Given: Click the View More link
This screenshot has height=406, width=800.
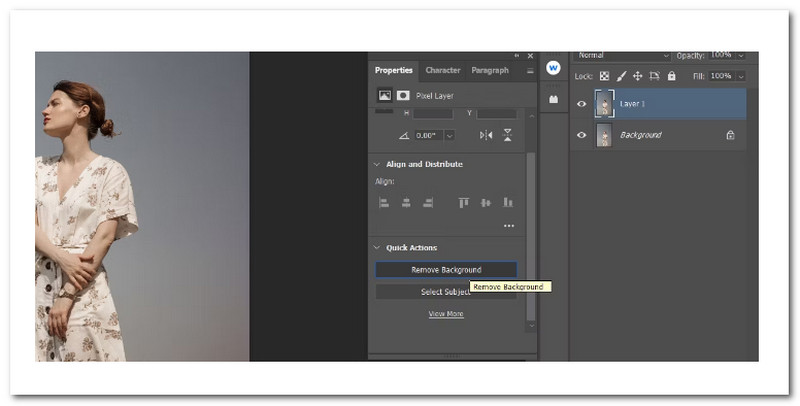Looking at the screenshot, I should click(x=446, y=314).
